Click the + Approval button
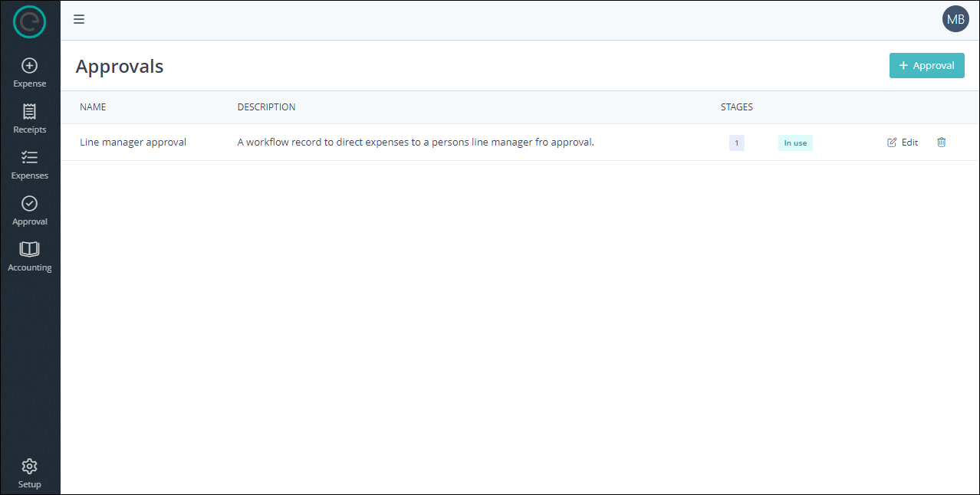Screen dimensions: 980x495 pyautogui.click(x=926, y=65)
